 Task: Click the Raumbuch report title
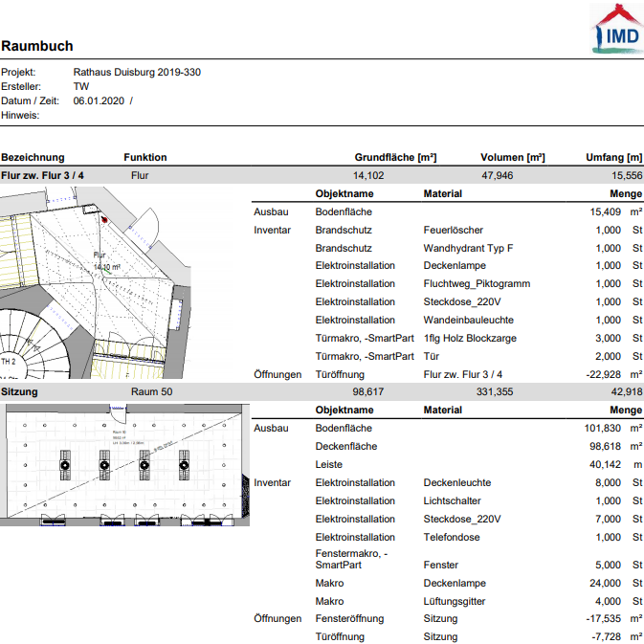[x=37, y=46]
